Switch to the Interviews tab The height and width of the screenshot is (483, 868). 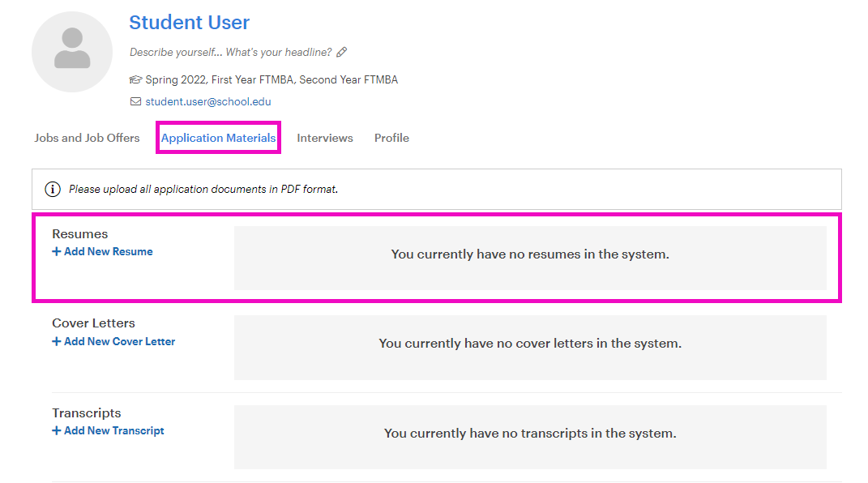pyautogui.click(x=324, y=138)
